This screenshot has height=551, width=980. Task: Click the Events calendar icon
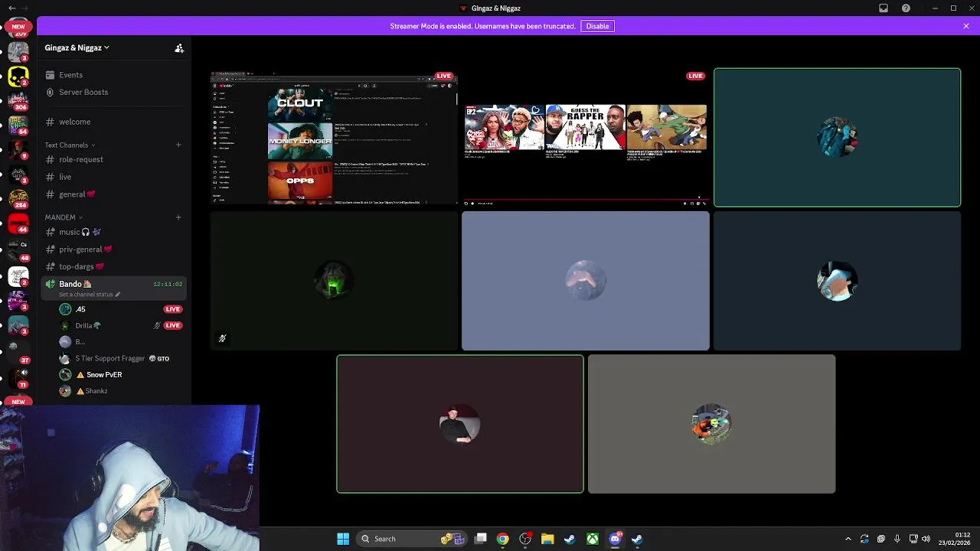pyautogui.click(x=50, y=75)
